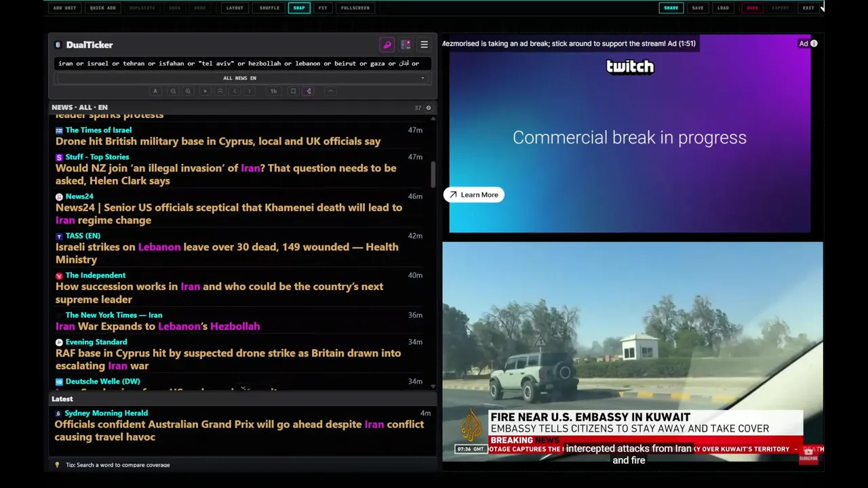Open the Stuff NZ illegal invasion headline
This screenshot has width=868, height=488.
pos(226,175)
